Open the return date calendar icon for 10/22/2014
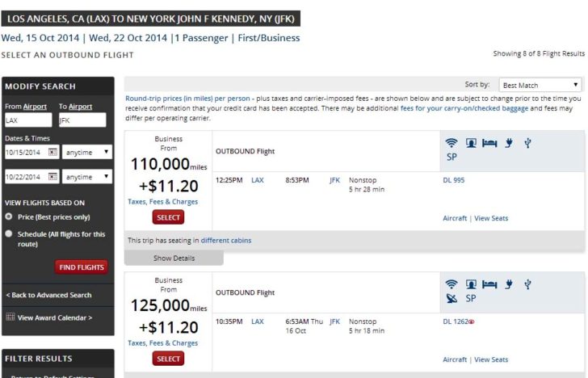 click(52, 177)
